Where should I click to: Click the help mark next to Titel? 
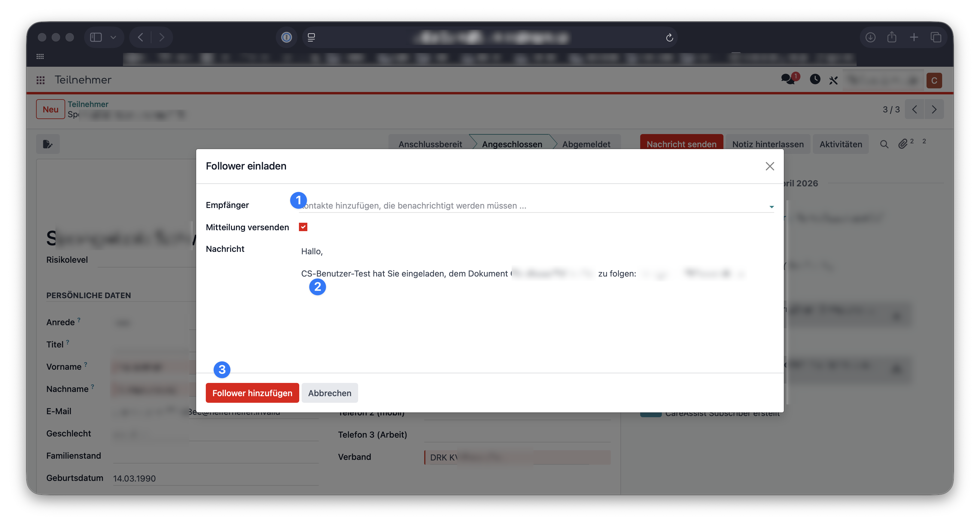[x=68, y=342]
